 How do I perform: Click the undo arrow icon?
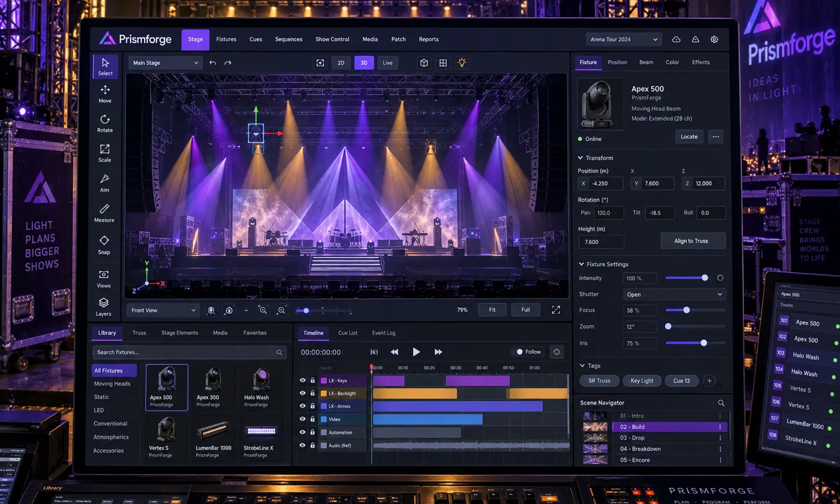(213, 63)
